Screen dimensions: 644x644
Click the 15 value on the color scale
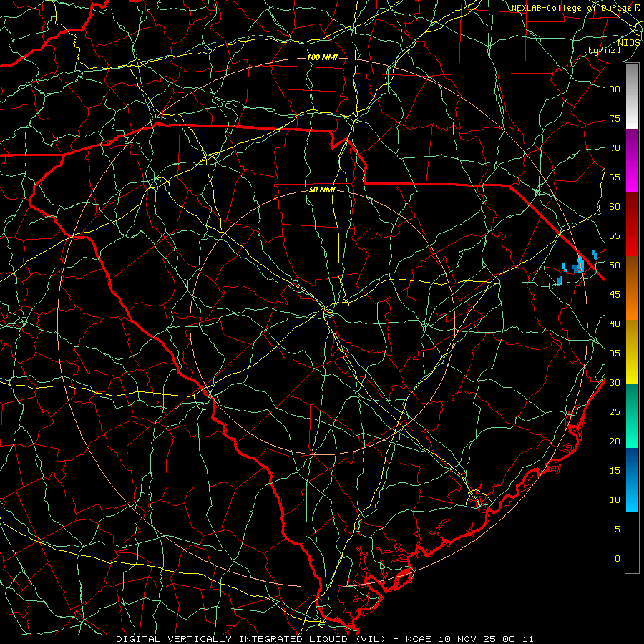[615, 471]
